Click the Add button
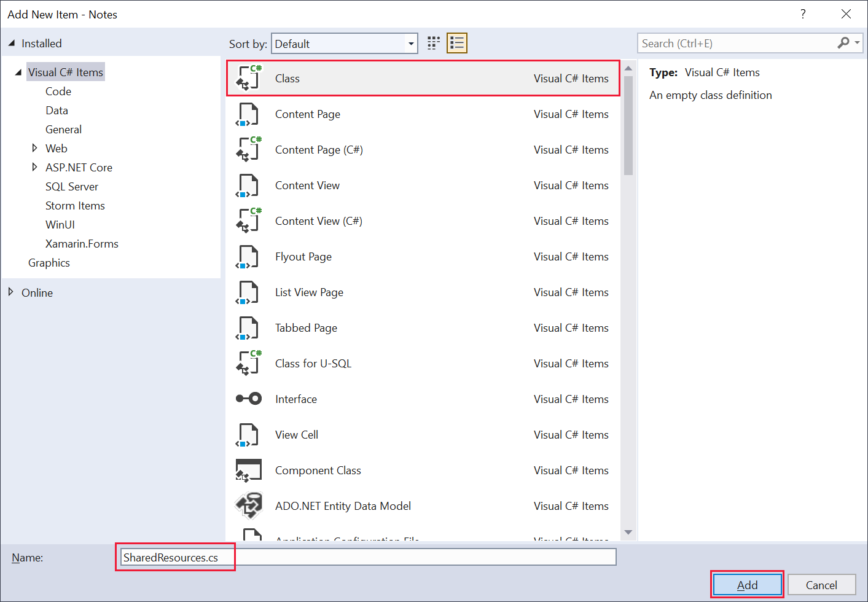 [x=747, y=584]
